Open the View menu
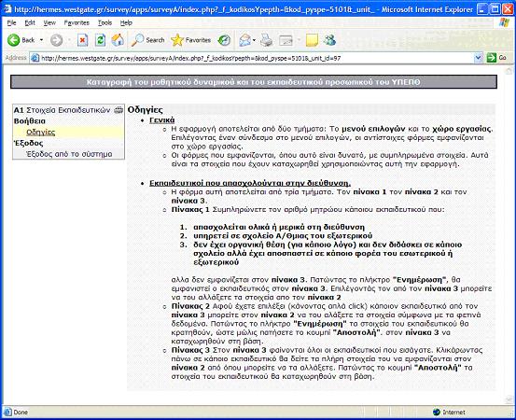Screen dimensions: 516x420 point(49,22)
